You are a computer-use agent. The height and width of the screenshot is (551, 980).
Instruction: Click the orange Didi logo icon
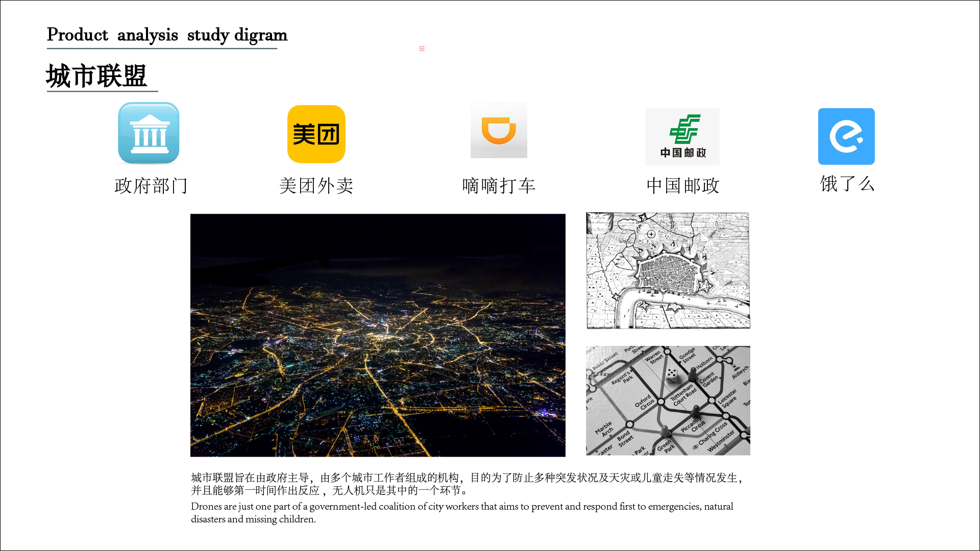(499, 130)
